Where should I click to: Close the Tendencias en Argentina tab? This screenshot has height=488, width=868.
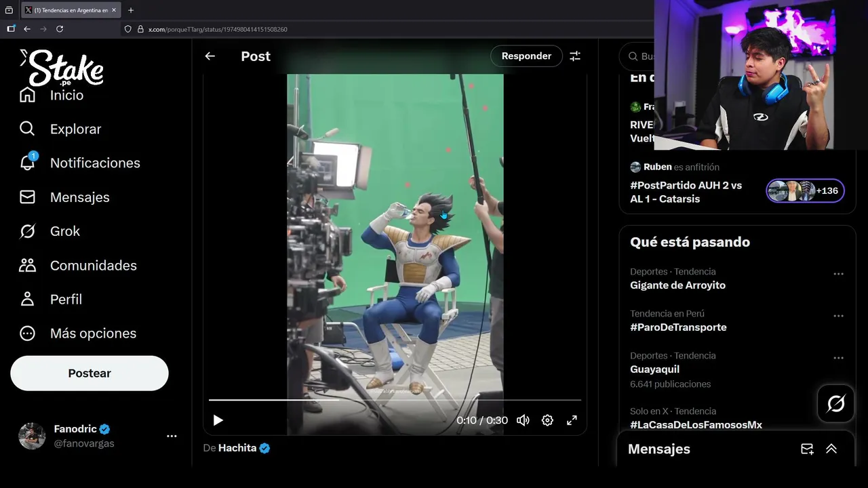tap(114, 10)
